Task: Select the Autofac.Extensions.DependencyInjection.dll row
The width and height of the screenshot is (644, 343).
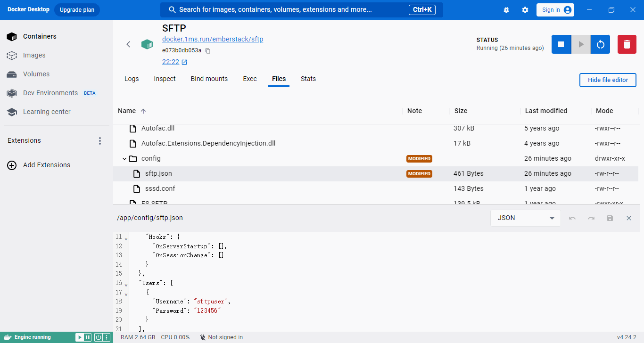Action: point(376,143)
